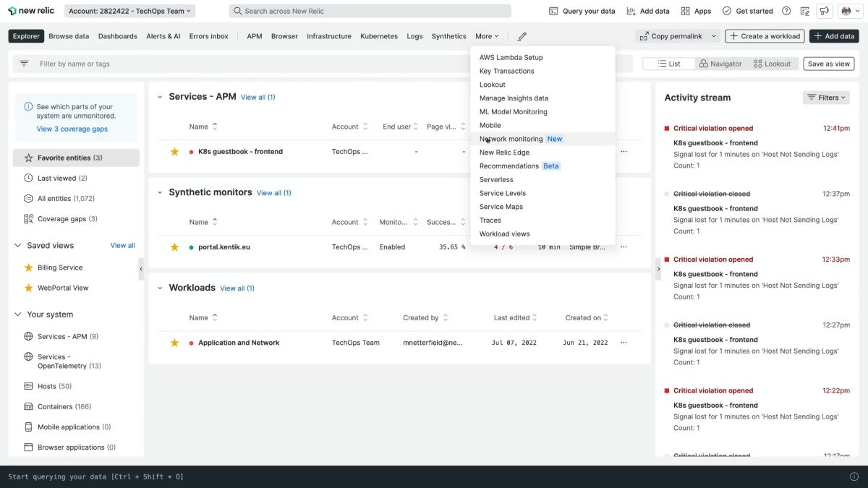Switch to Navigator view mode
868x488 pixels.
coord(720,64)
